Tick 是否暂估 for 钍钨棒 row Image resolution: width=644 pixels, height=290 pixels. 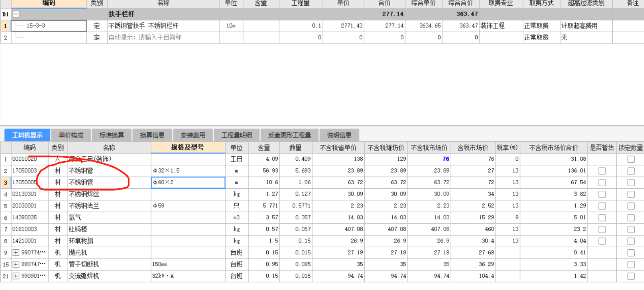click(x=602, y=229)
